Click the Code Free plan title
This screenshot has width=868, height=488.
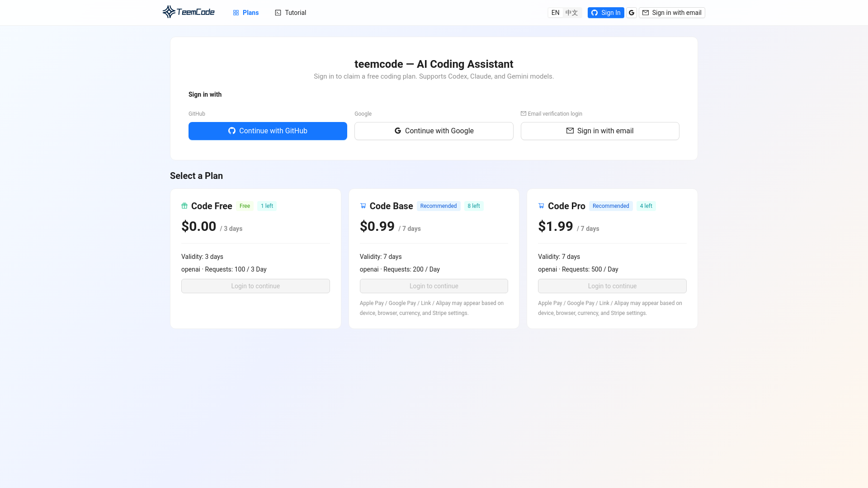pyautogui.click(x=212, y=206)
